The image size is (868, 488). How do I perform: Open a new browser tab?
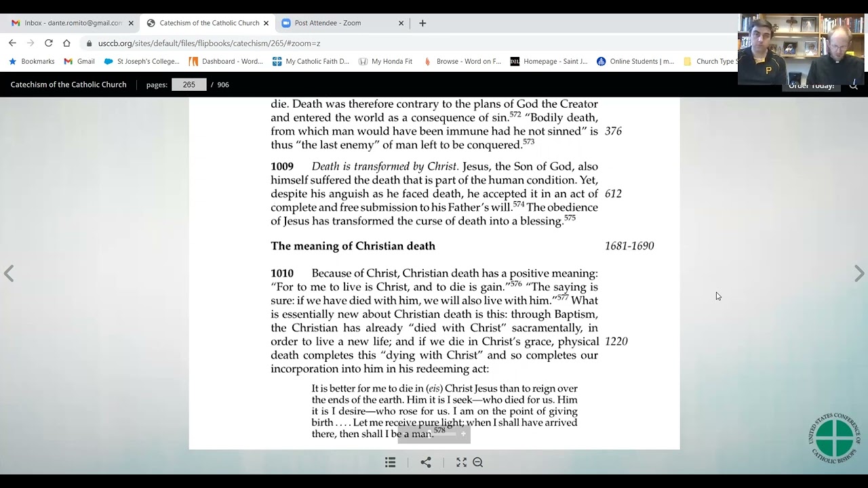click(422, 23)
